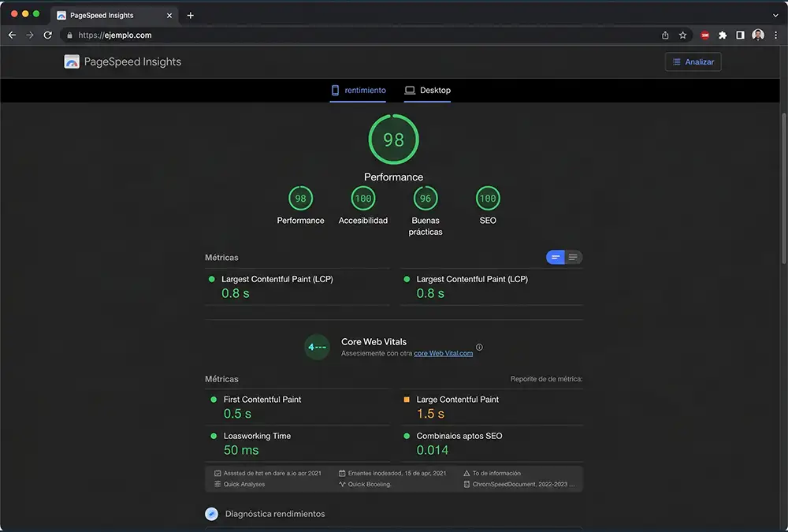Open the extensions puzzle icon
Screen dimensions: 788x532
click(x=723, y=35)
